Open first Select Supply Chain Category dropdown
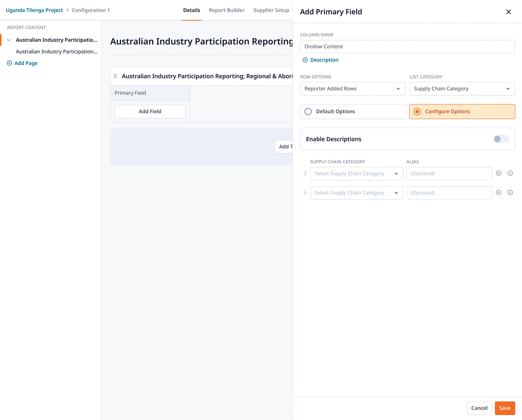 [x=357, y=174]
